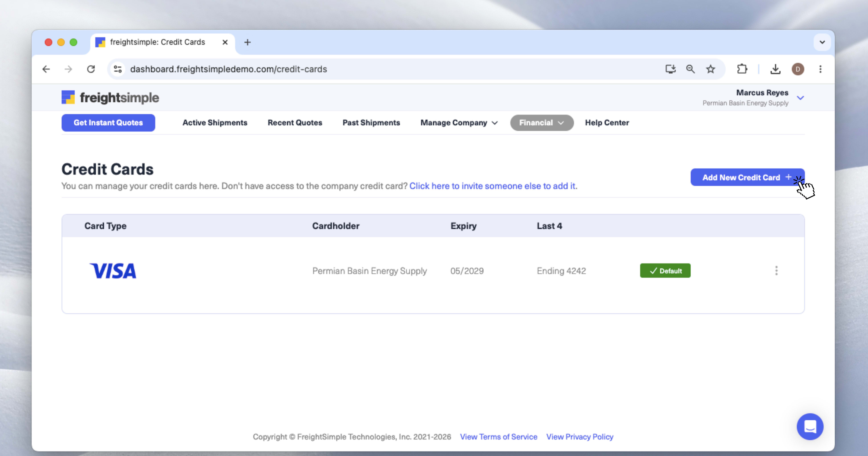Screen dimensions: 868x456
Task: Click the Credit Cards page heading
Action: tap(107, 169)
